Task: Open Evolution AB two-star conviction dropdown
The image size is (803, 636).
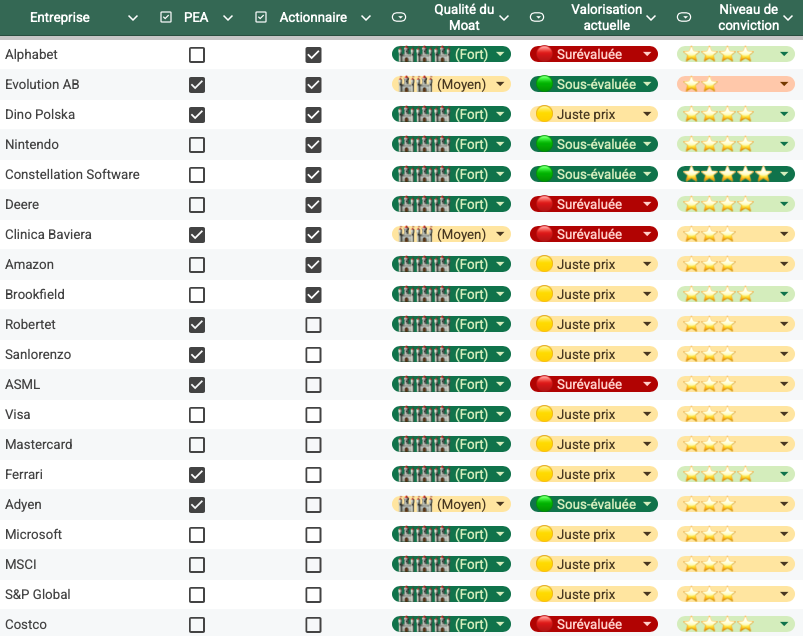Action: [x=735, y=84]
